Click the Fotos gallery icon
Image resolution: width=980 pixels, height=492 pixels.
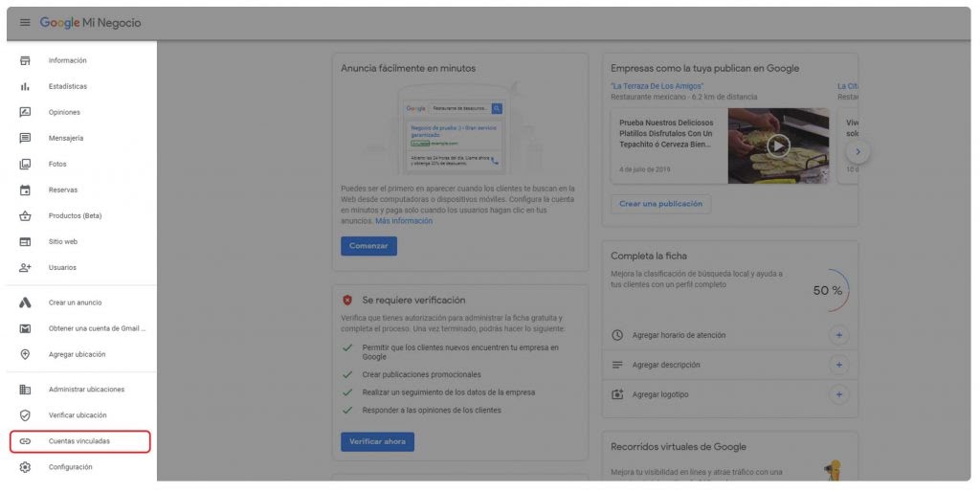(25, 164)
